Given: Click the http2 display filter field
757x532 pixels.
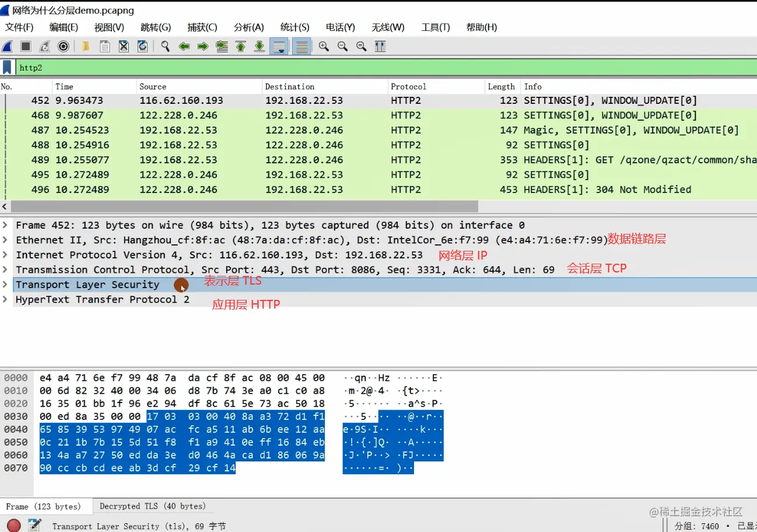Looking at the screenshot, I should tap(385, 68).
